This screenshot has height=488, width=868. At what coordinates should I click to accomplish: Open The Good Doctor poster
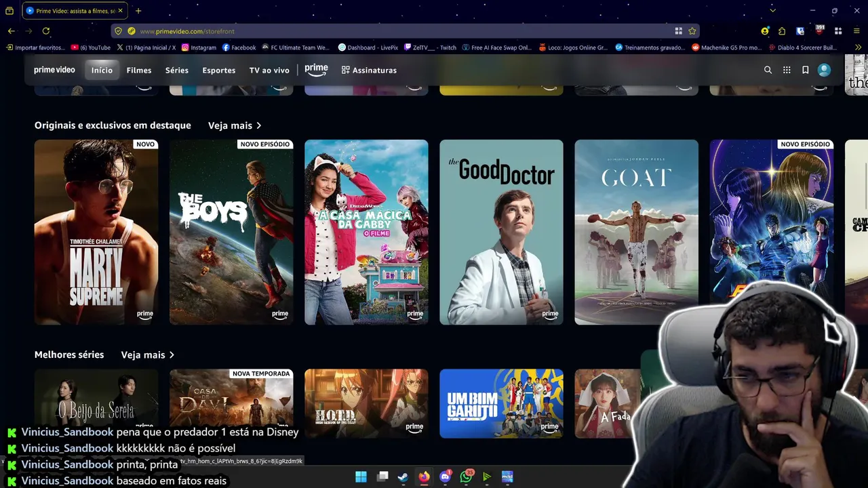pyautogui.click(x=501, y=232)
